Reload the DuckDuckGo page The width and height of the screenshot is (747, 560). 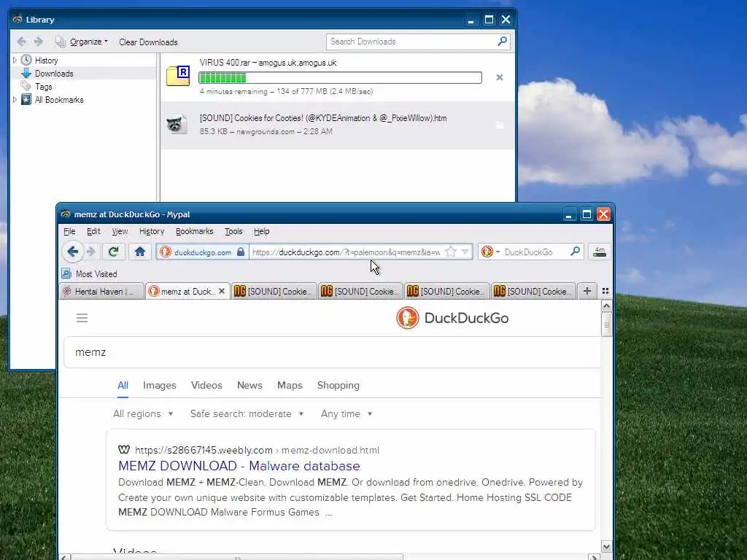tap(113, 252)
